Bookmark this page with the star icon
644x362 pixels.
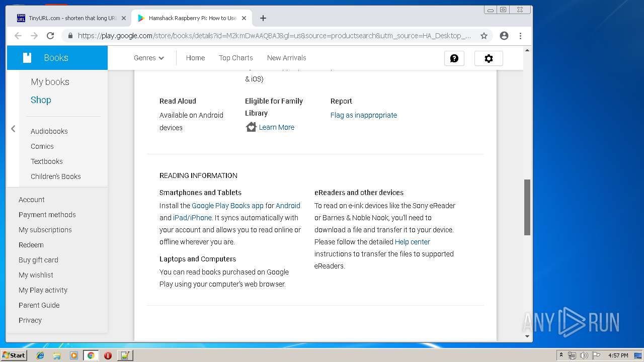click(484, 36)
